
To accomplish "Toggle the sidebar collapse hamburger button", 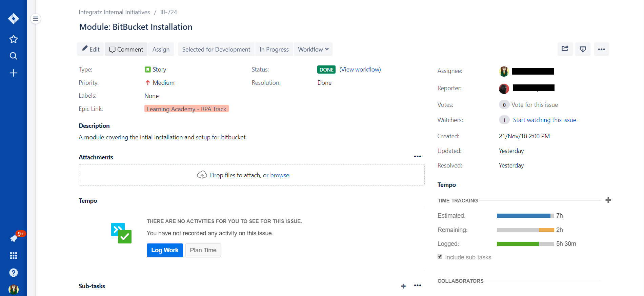I will point(36,19).
